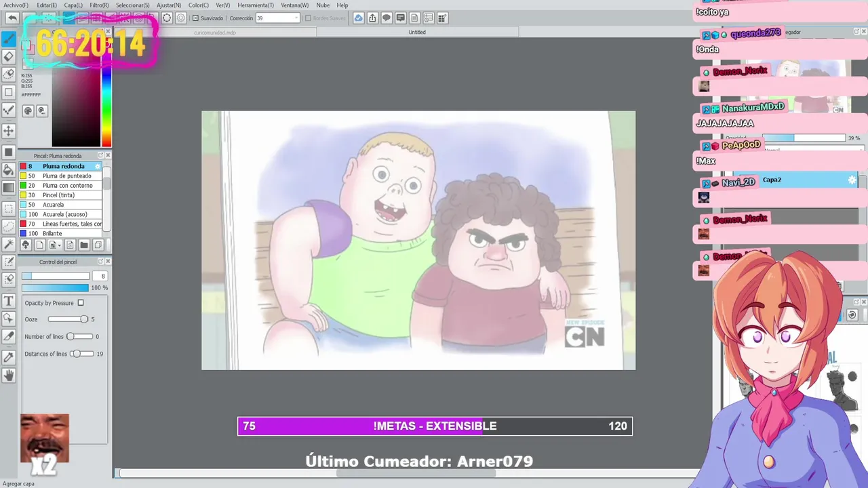Select the Brillante brush

[60, 233]
